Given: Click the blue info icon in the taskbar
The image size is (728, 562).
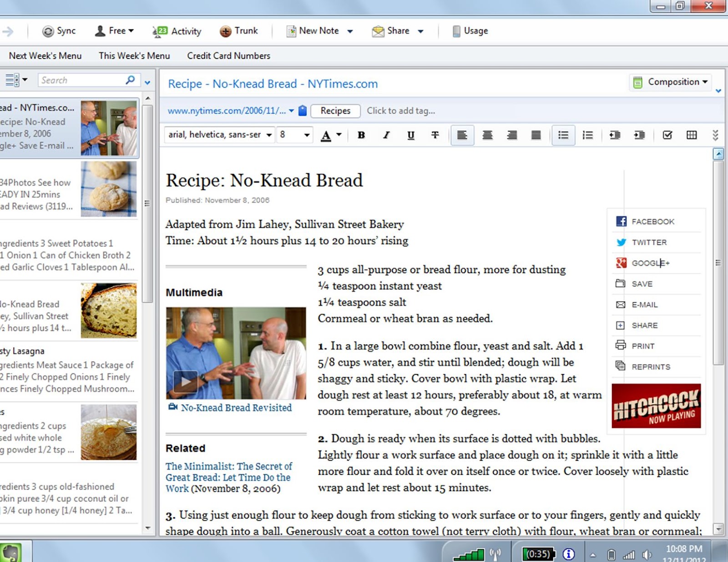Looking at the screenshot, I should 569,554.
